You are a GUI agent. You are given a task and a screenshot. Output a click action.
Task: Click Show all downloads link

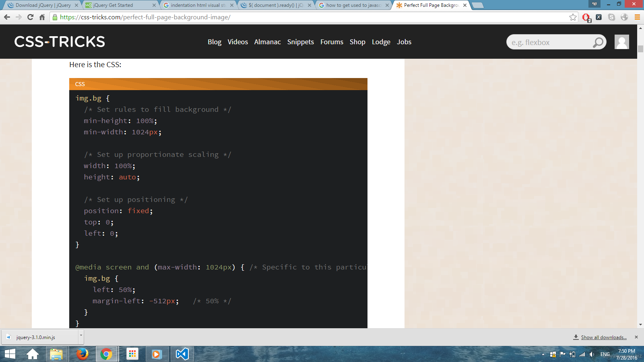click(603, 337)
